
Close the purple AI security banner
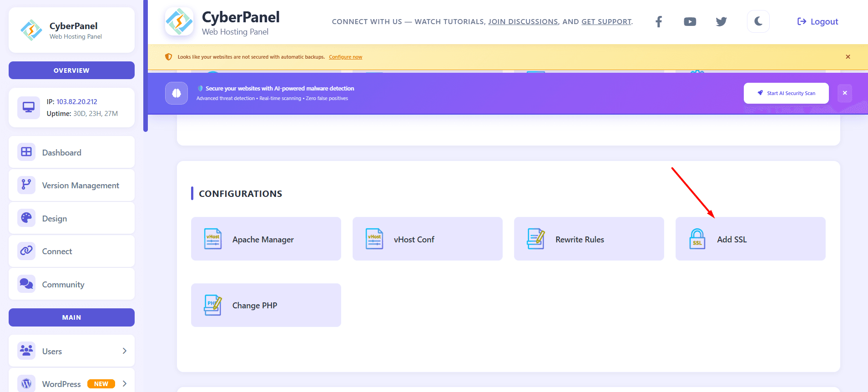pyautogui.click(x=844, y=93)
